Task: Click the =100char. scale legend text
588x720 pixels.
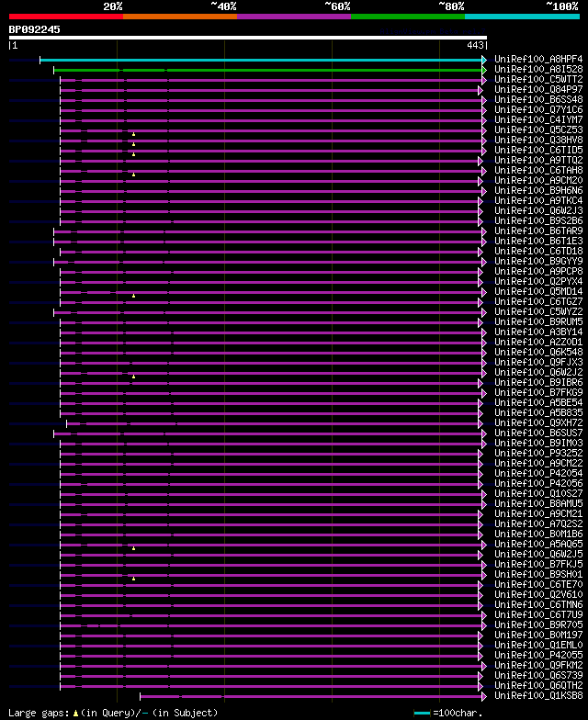Action: 458,713
